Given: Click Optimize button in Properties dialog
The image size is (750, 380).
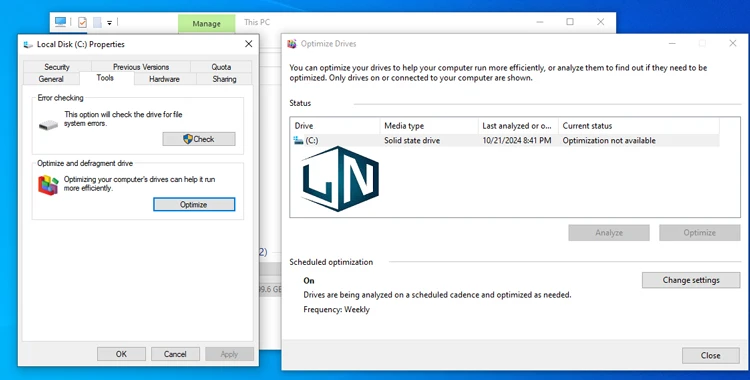Looking at the screenshot, I should (194, 204).
